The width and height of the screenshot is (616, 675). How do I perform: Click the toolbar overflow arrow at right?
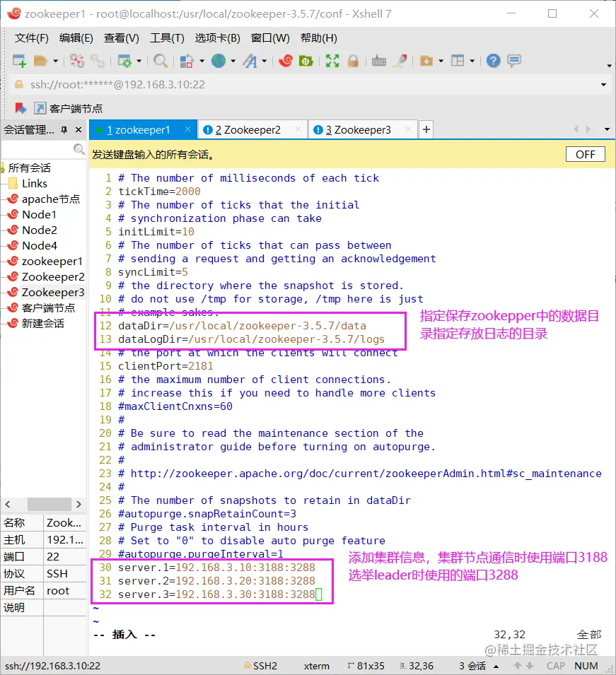pyautogui.click(x=609, y=66)
